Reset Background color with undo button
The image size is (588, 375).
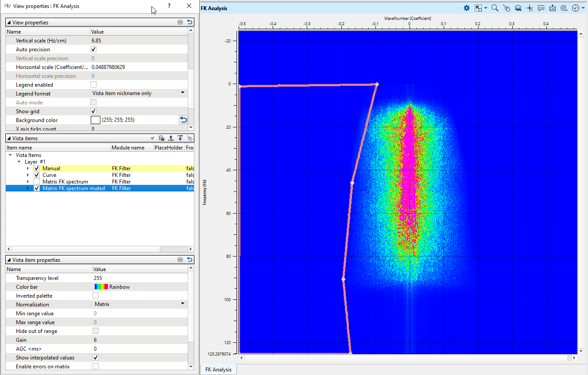click(x=183, y=120)
